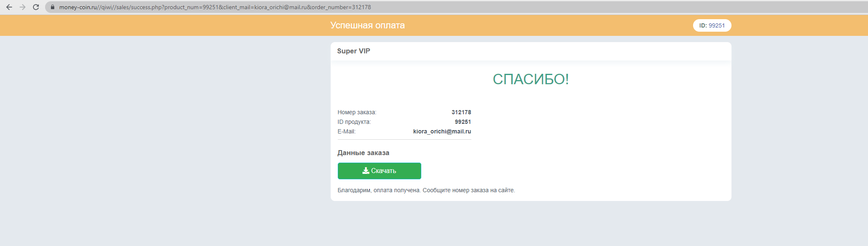Image resolution: width=868 pixels, height=246 pixels.
Task: Click the browser forward arrow
Action: pos(23,7)
